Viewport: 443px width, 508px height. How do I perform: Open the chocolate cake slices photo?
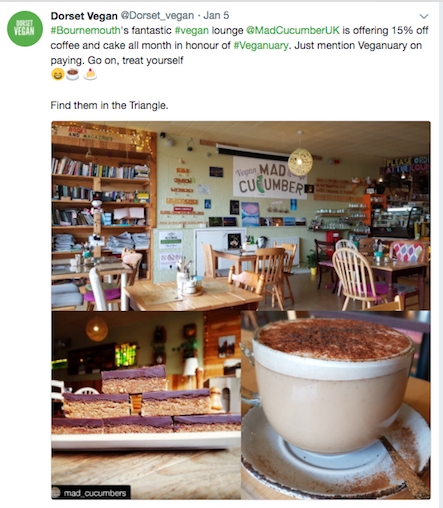pos(146,405)
